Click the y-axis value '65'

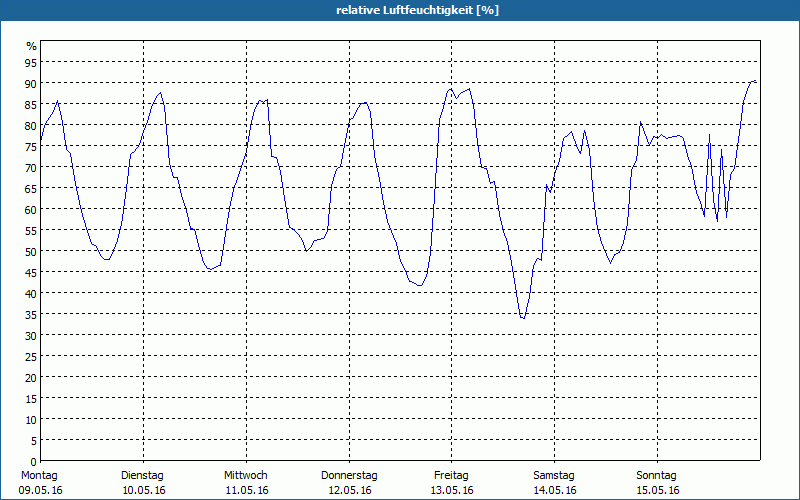click(31, 189)
